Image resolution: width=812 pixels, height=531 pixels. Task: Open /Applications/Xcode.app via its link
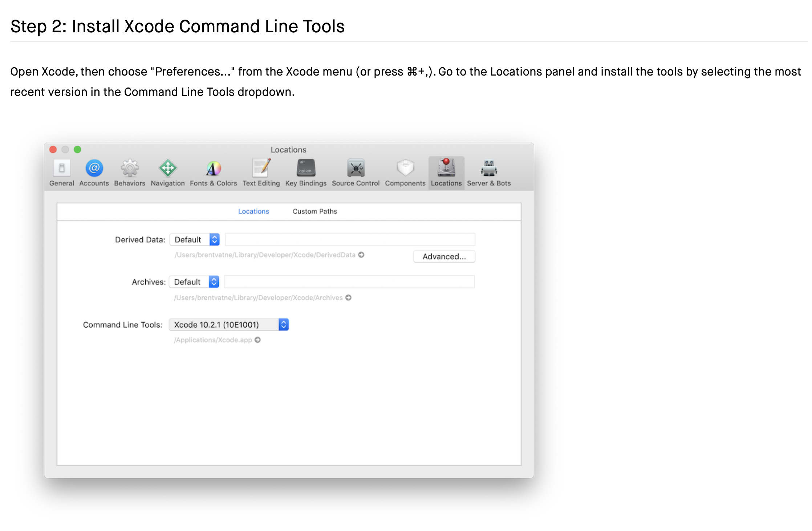[x=258, y=340]
